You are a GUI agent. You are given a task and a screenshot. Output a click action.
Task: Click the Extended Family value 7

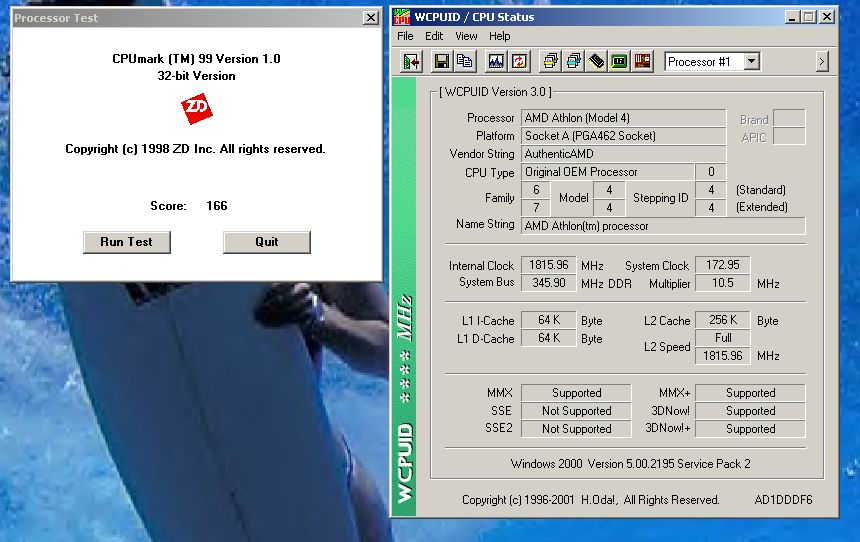(x=536, y=207)
